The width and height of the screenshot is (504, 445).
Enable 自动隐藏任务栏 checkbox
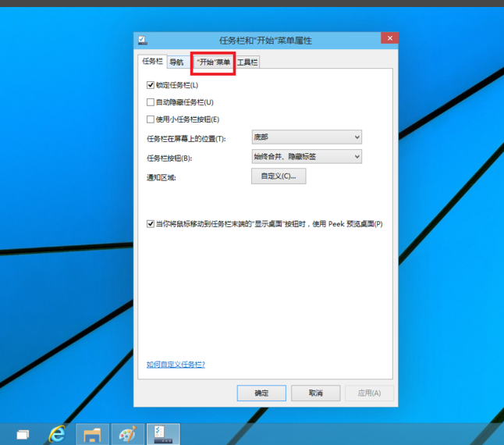151,102
